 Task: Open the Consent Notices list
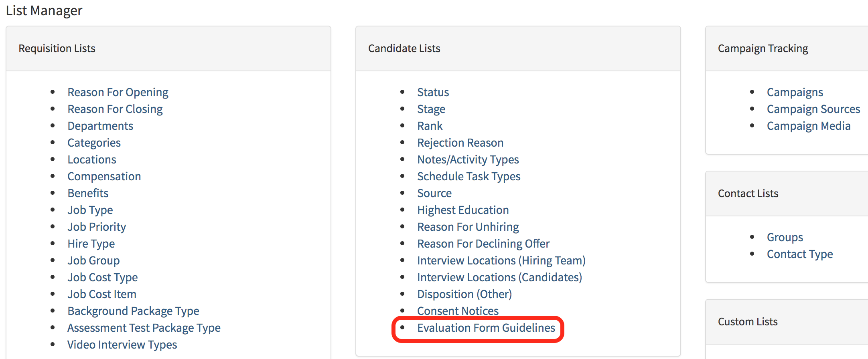tap(458, 311)
